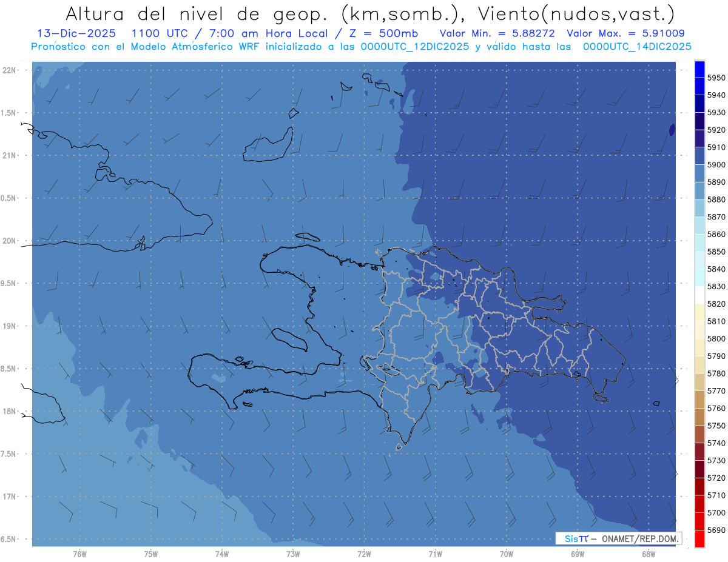Click '7:00 am Hora Local' text
This screenshot has height=562, width=728.
point(269,33)
